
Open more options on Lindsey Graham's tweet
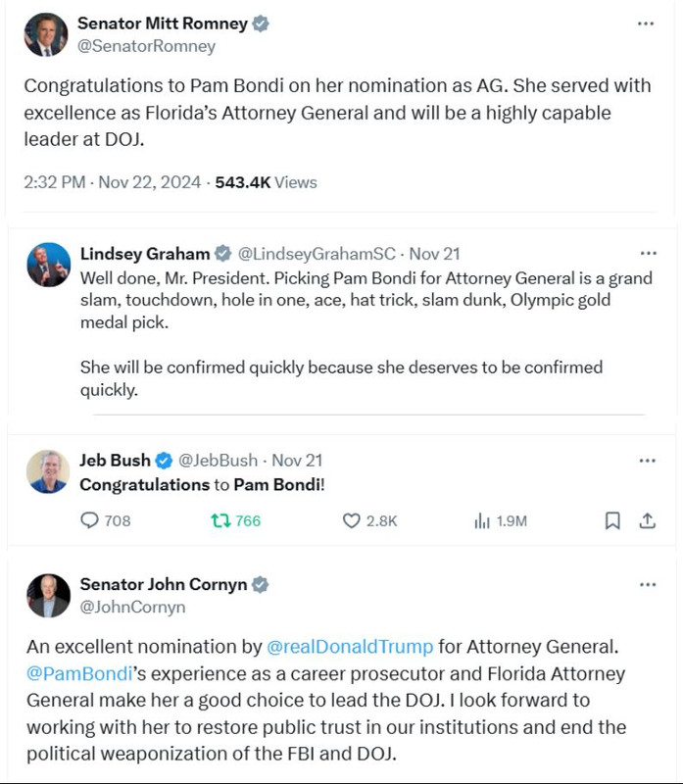pyautogui.click(x=647, y=253)
